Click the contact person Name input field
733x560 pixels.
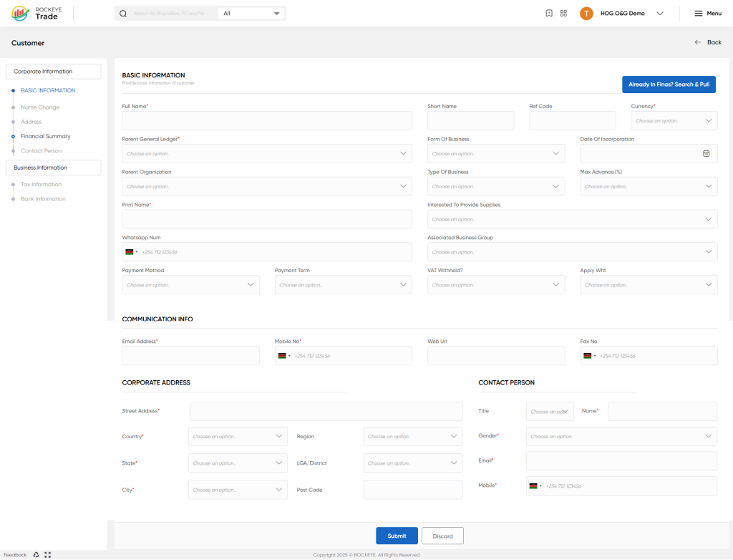click(662, 411)
